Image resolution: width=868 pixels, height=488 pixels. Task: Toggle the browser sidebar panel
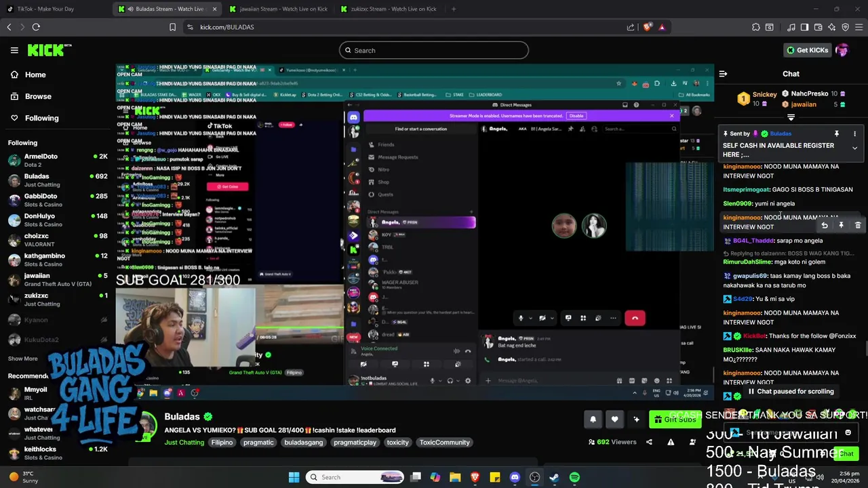804,27
